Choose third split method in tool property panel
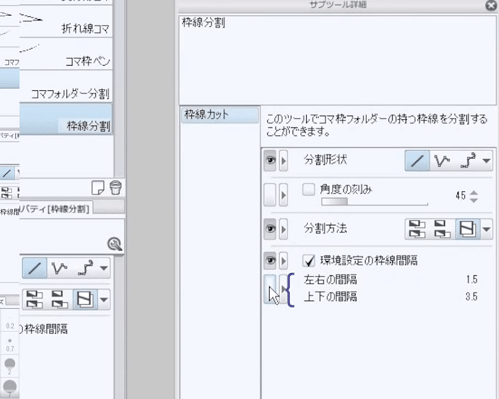 click(x=85, y=299)
